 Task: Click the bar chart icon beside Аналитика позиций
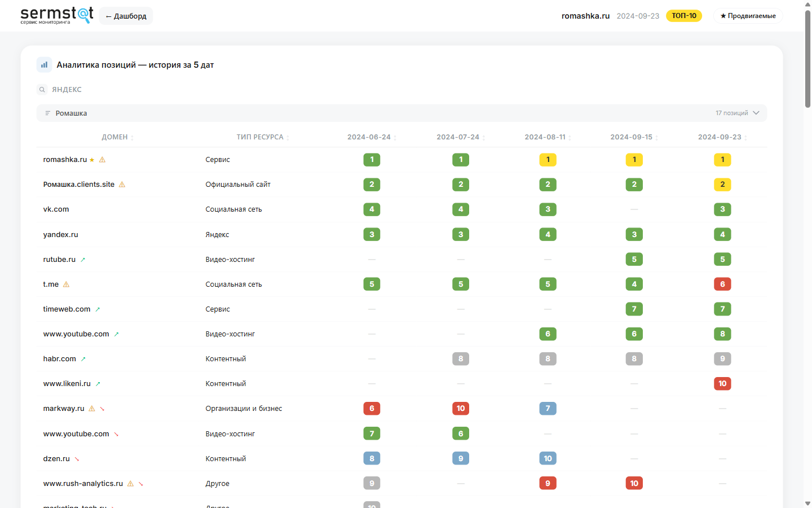pyautogui.click(x=44, y=65)
